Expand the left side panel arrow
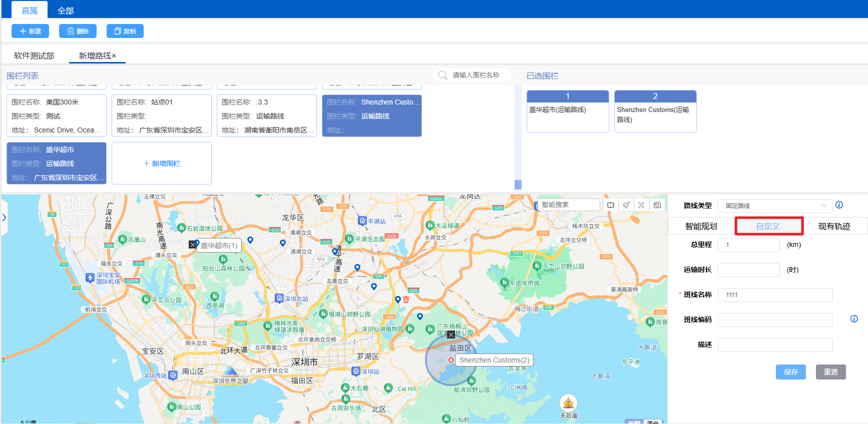Screen dimensions: 868x424 (4, 217)
